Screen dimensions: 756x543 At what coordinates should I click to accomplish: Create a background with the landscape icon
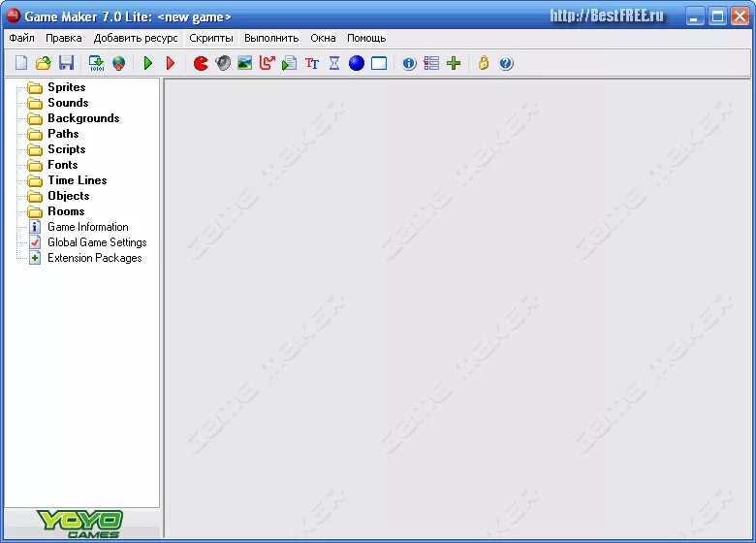coord(245,63)
